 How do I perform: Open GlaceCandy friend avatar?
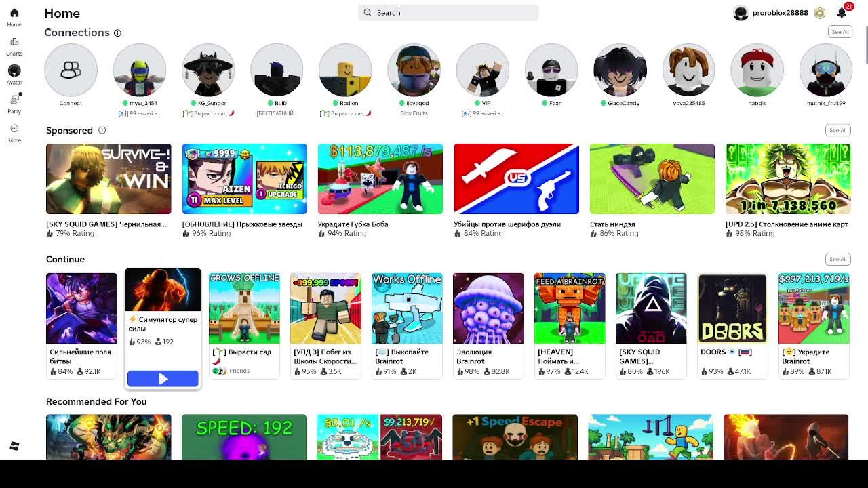[x=620, y=70]
